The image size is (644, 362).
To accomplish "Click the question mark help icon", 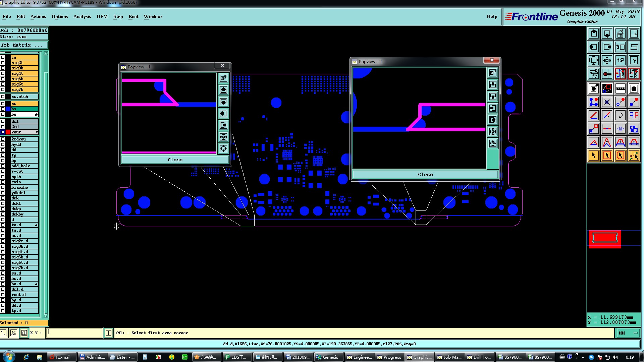I will tap(634, 60).
